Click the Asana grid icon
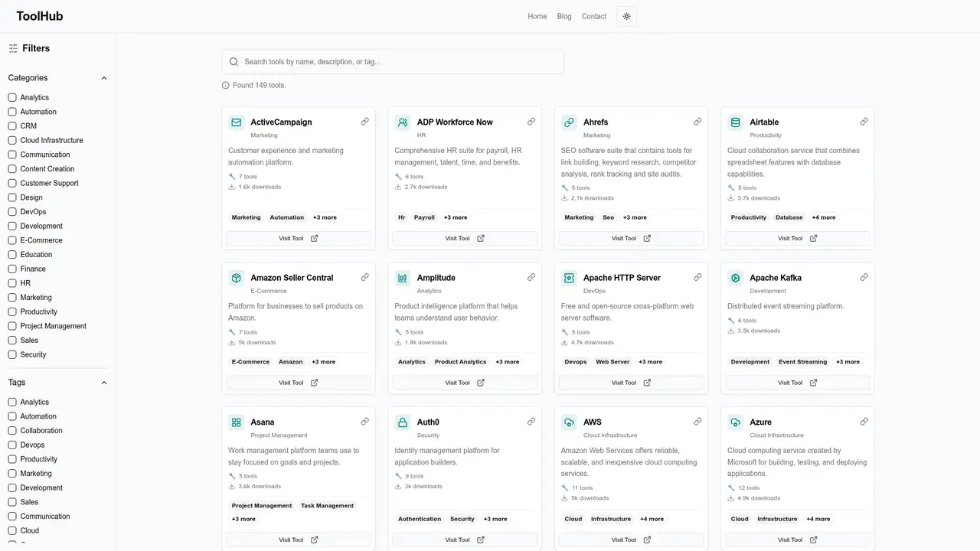This screenshot has width=980, height=551. (x=236, y=422)
